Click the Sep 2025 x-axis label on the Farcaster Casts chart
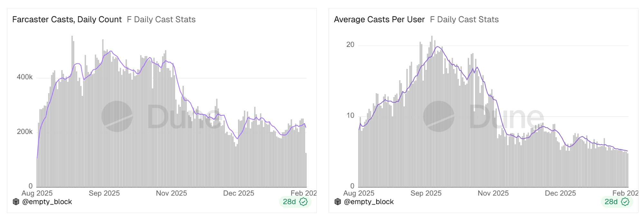 [x=104, y=193]
